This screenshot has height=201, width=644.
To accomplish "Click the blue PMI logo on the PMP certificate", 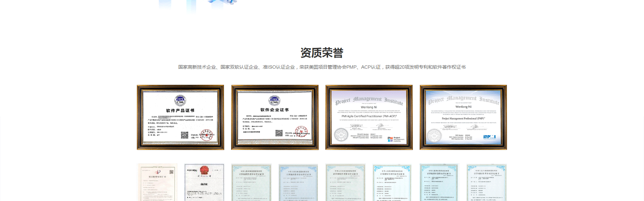I will click(489, 137).
